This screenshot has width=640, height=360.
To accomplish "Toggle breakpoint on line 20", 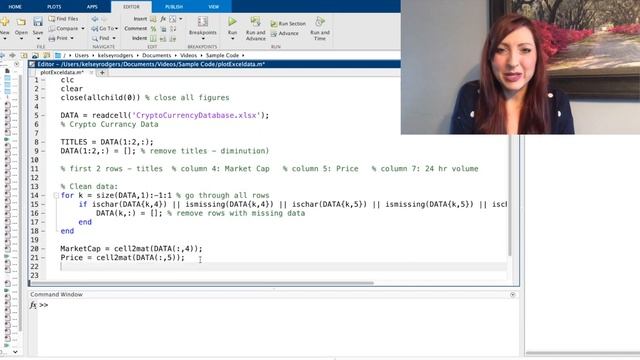I will 43,249.
